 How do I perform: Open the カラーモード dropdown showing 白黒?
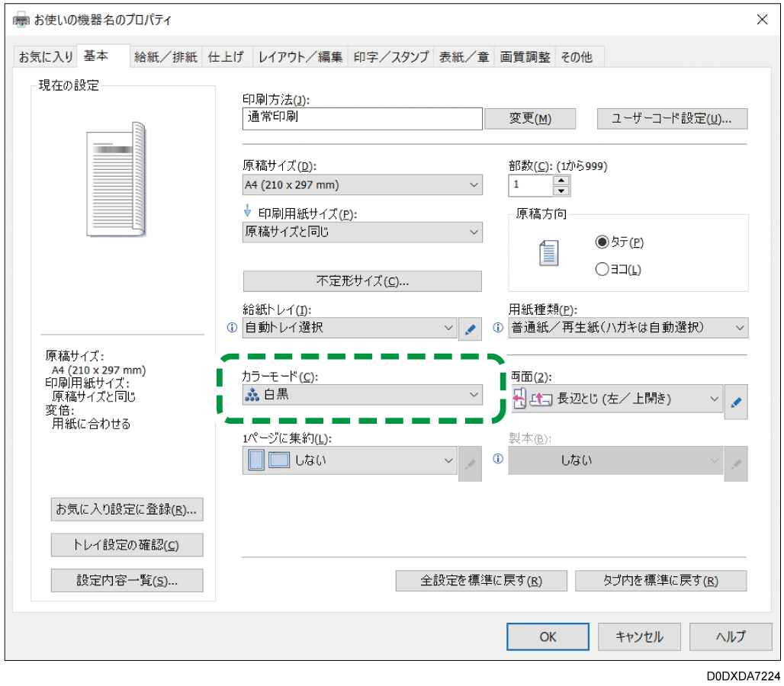[x=362, y=394]
